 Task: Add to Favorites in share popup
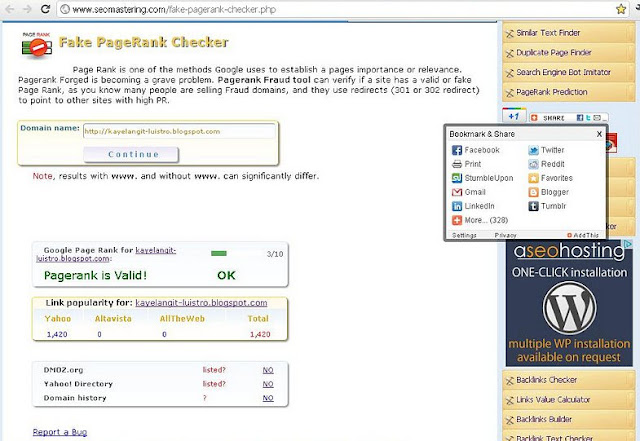coord(550,178)
